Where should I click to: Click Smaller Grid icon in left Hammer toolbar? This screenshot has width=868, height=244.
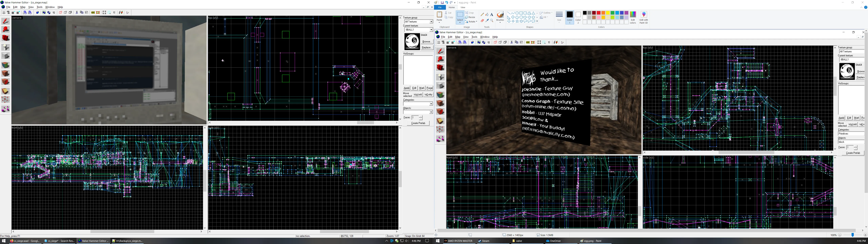pyautogui.click(x=13, y=13)
